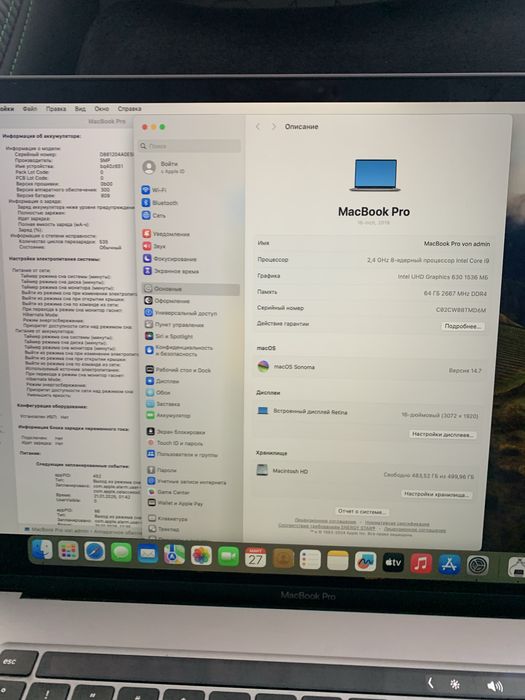Open Пункт управления settings
This screenshot has height=700, width=525.
coord(174,324)
